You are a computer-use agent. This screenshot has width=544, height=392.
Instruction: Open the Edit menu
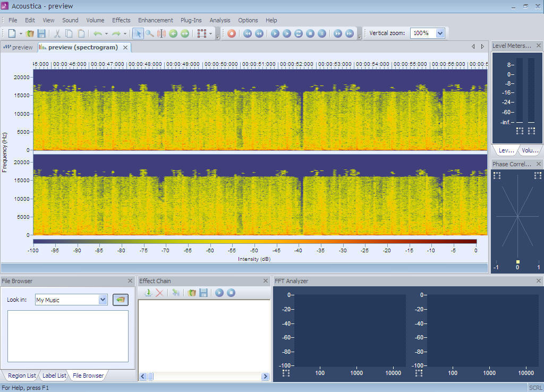pos(30,20)
